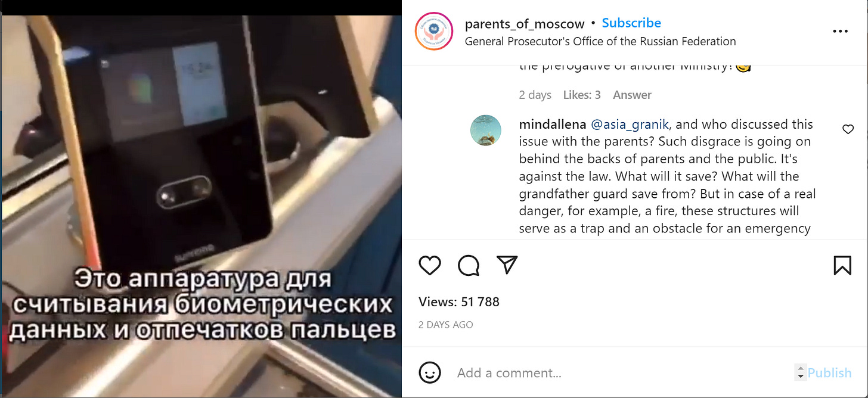Like mindallena's comment with the small heart
Image resolution: width=868 pixels, height=398 pixels.
(x=848, y=129)
